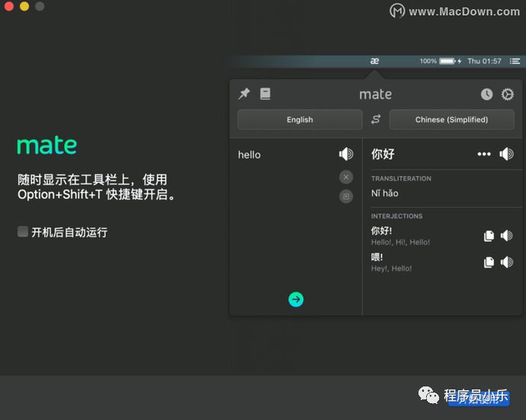Play pronunciation of main 你好 translation

pyautogui.click(x=506, y=154)
